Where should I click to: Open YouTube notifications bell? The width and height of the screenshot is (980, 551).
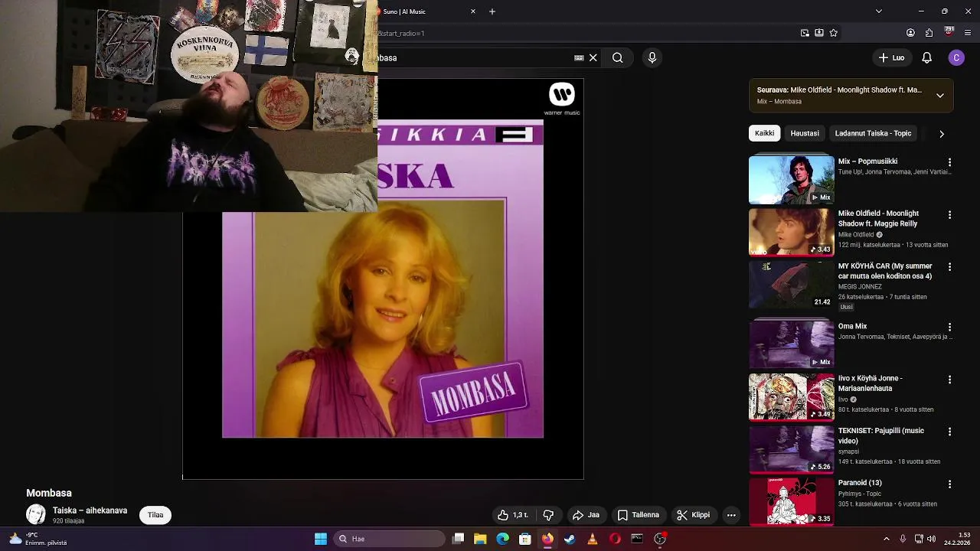click(x=926, y=57)
